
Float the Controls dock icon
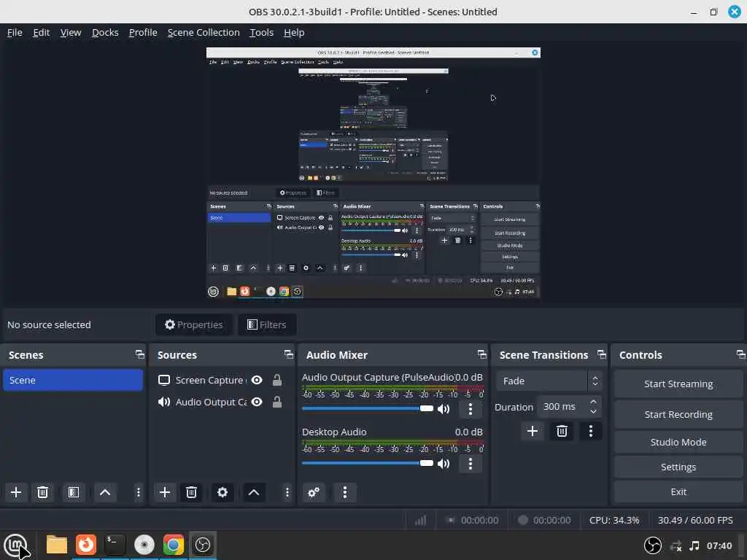point(741,354)
